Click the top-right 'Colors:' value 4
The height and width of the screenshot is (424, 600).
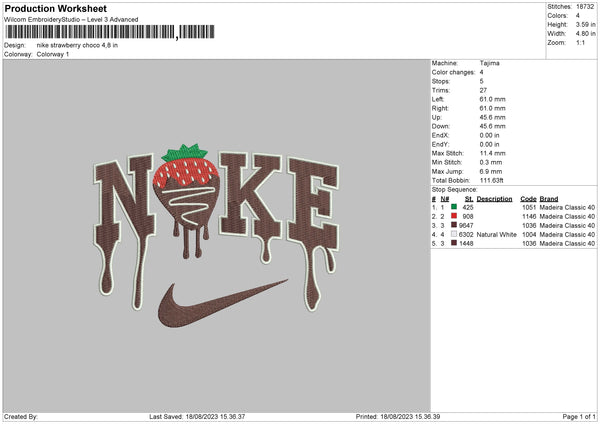[x=578, y=16]
